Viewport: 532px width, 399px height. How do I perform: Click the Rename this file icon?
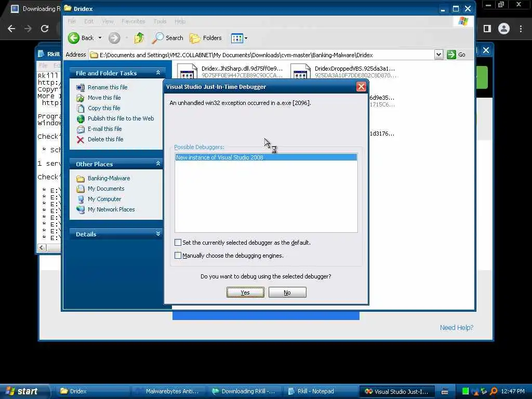[81, 87]
